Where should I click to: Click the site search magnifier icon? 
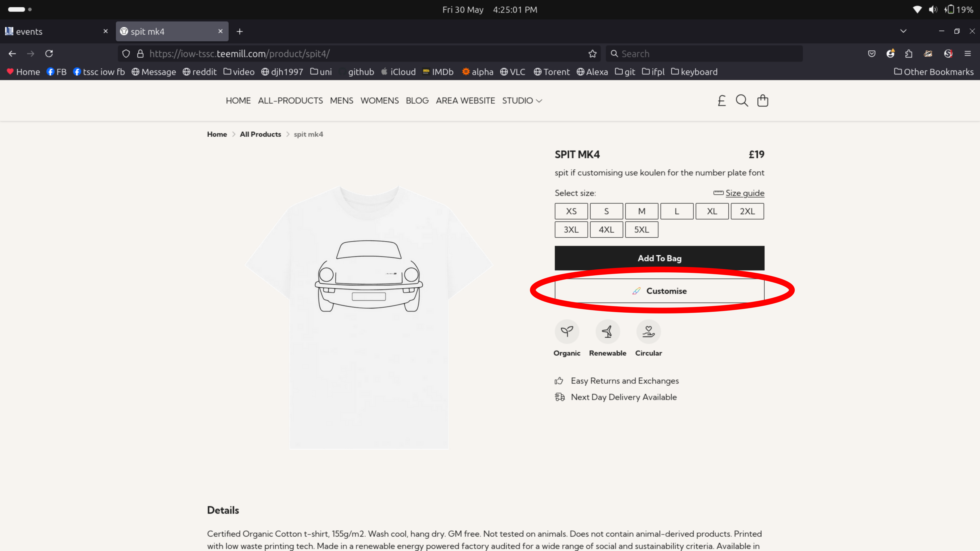tap(742, 101)
